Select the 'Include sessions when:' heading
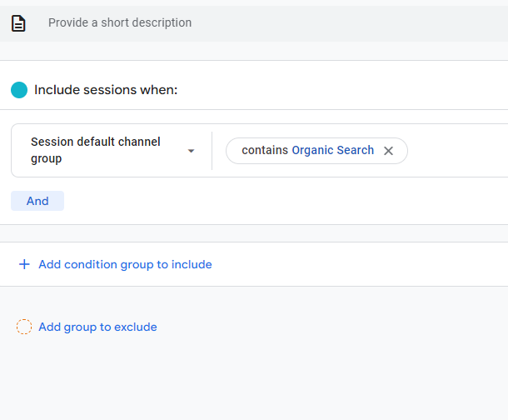Viewport: 508px width, 420px height. click(x=106, y=90)
